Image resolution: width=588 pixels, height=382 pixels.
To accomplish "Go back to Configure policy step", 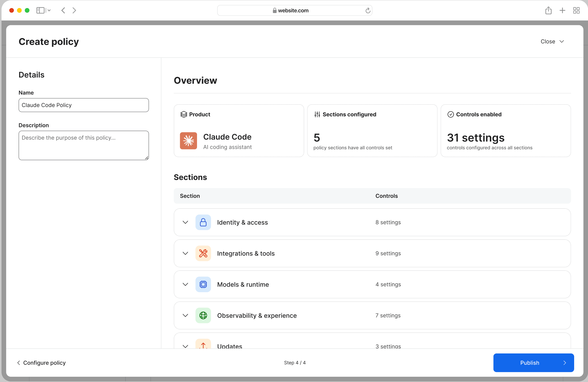I will (x=41, y=363).
